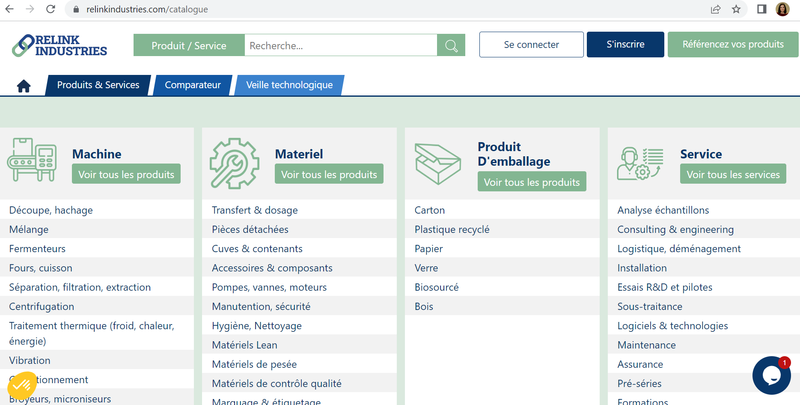
Task: Open the Découpe, hachage category
Action: (51, 210)
